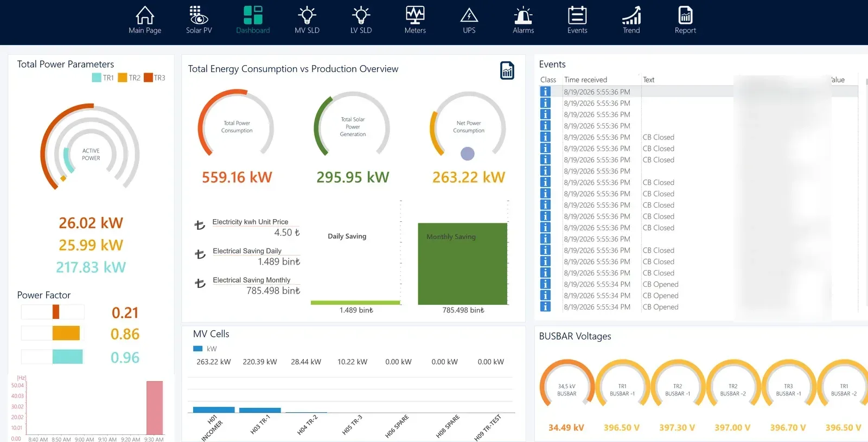868x442 pixels.
Task: Open the Main Page home icon
Action: click(145, 15)
